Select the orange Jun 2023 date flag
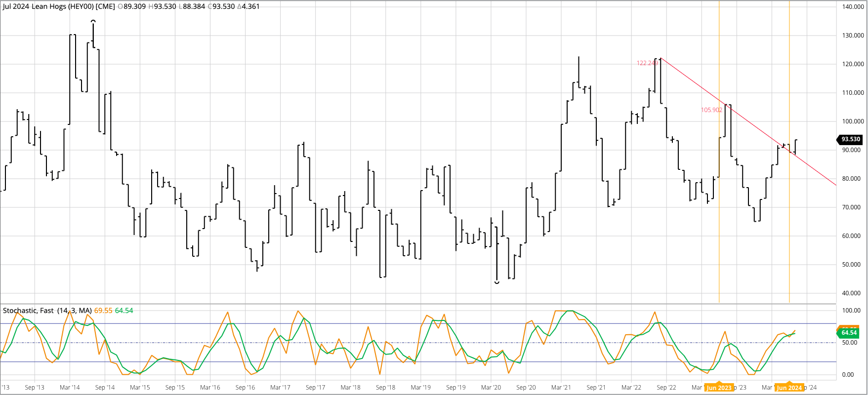Screen dimensions: 868x395 click(x=719, y=388)
